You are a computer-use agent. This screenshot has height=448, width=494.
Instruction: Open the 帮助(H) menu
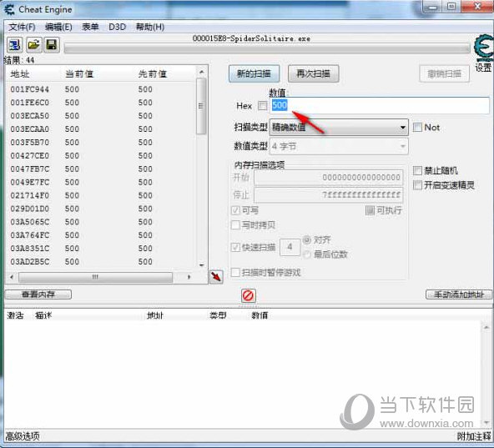(150, 27)
